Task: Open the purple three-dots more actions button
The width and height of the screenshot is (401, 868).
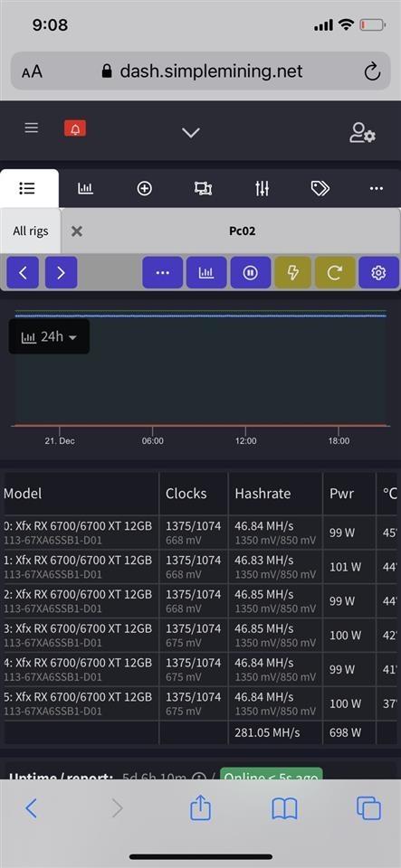Action: 162,272
